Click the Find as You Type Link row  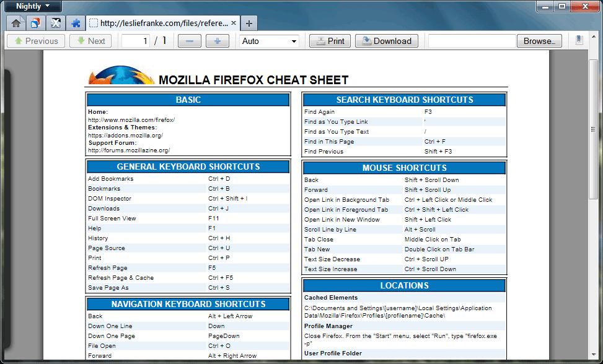[x=404, y=122]
